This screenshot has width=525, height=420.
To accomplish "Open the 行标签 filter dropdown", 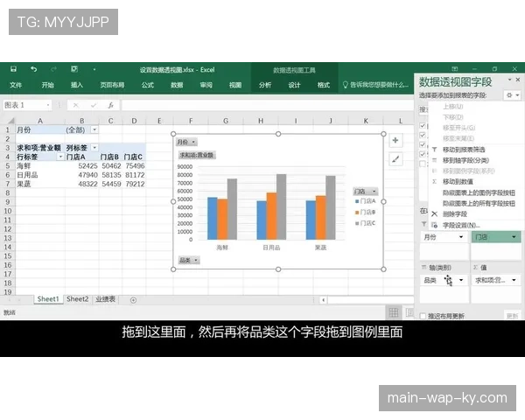I will coord(60,157).
